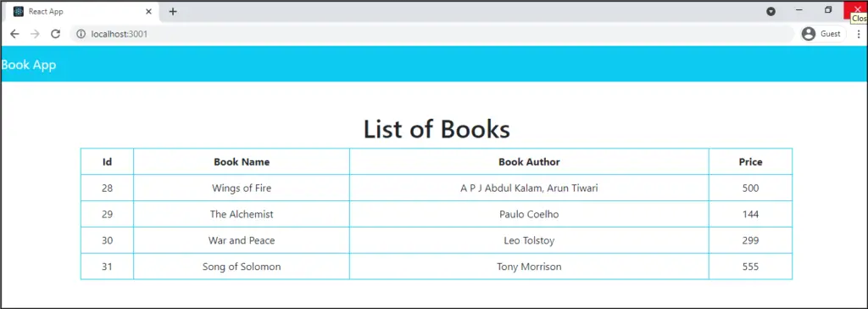
Task: Click the Song of Solomon cell
Action: click(242, 267)
